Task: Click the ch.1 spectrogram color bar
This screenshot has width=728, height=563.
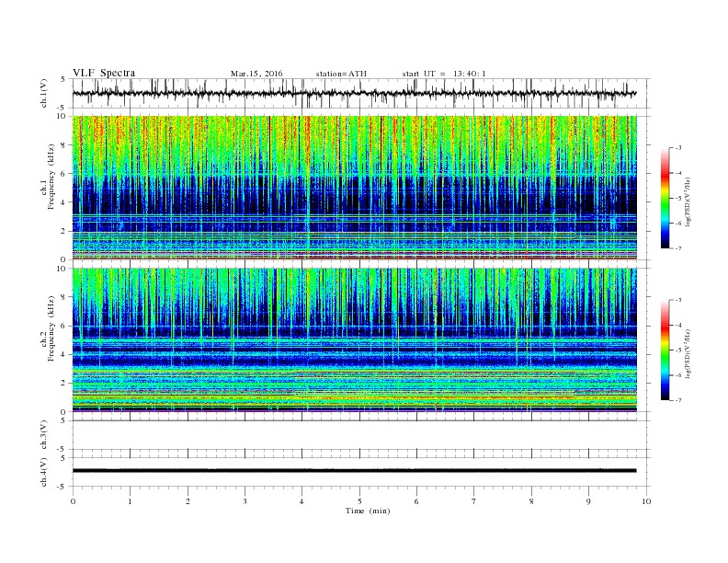Action: pyautogui.click(x=665, y=198)
